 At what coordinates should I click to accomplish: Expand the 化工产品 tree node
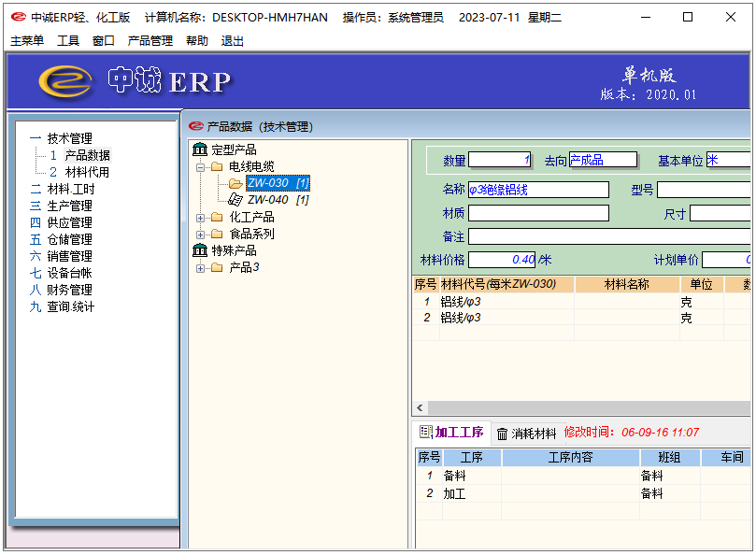click(x=201, y=217)
